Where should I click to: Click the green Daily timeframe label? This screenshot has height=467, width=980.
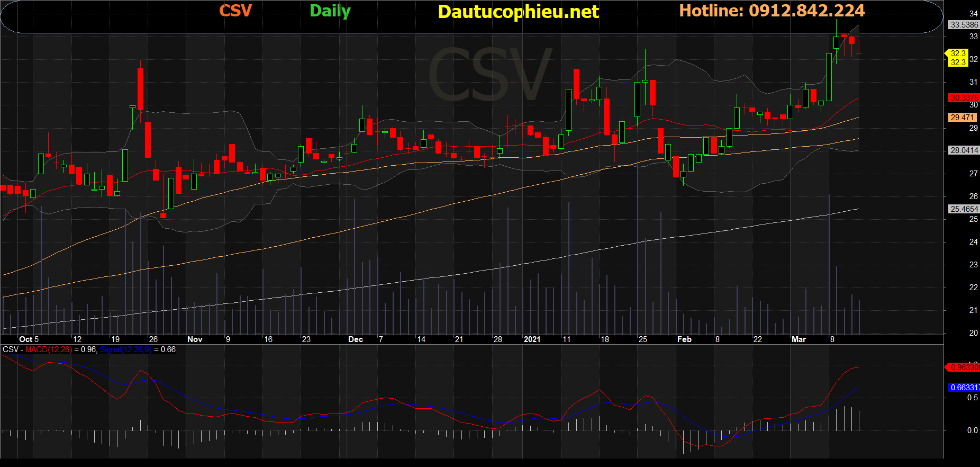tap(330, 11)
